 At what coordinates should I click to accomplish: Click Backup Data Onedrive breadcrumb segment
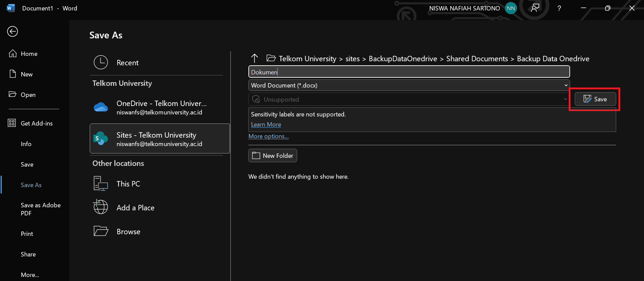click(x=553, y=59)
